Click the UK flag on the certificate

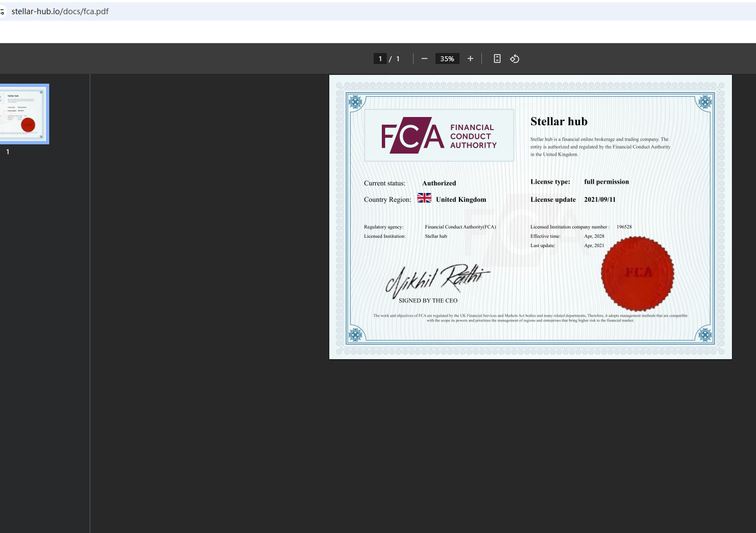coord(424,198)
